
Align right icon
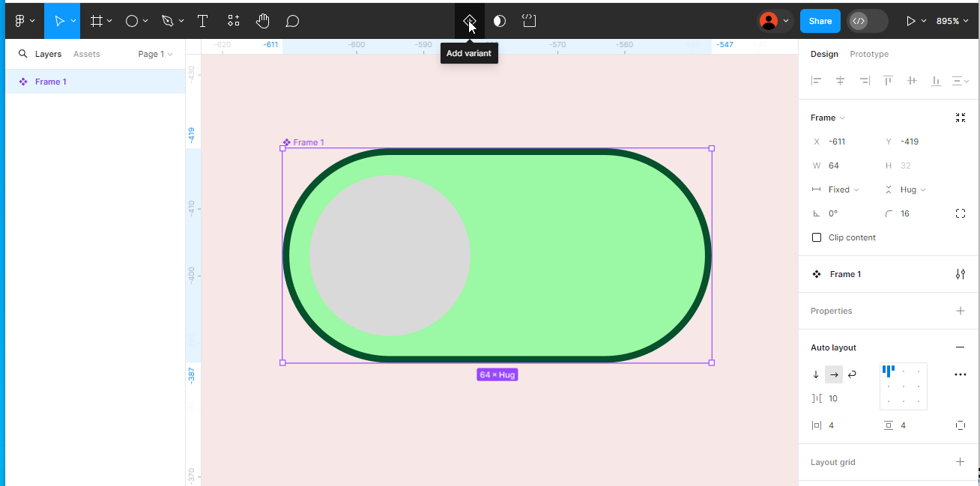864,81
